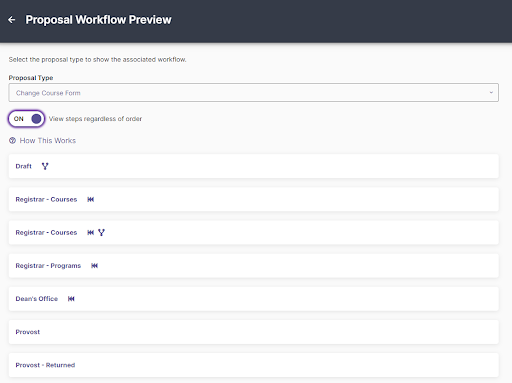Open the Provost - Returned step

click(x=253, y=365)
